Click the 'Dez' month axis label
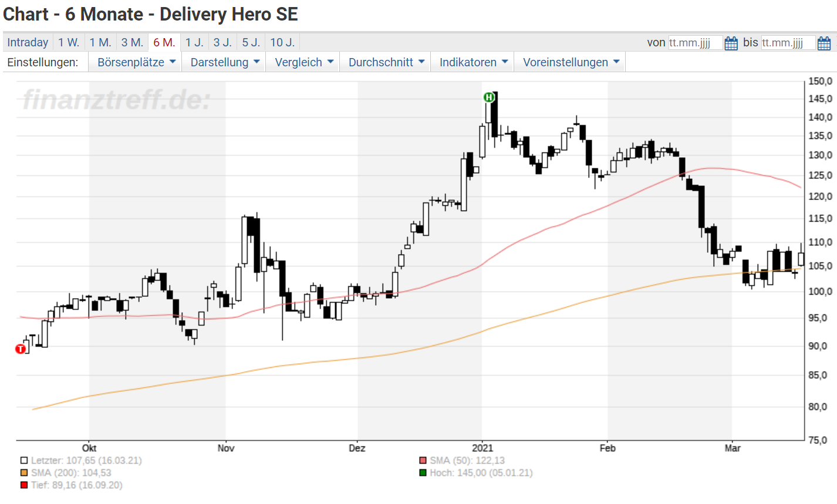This screenshot has height=504, width=837. coord(357,448)
